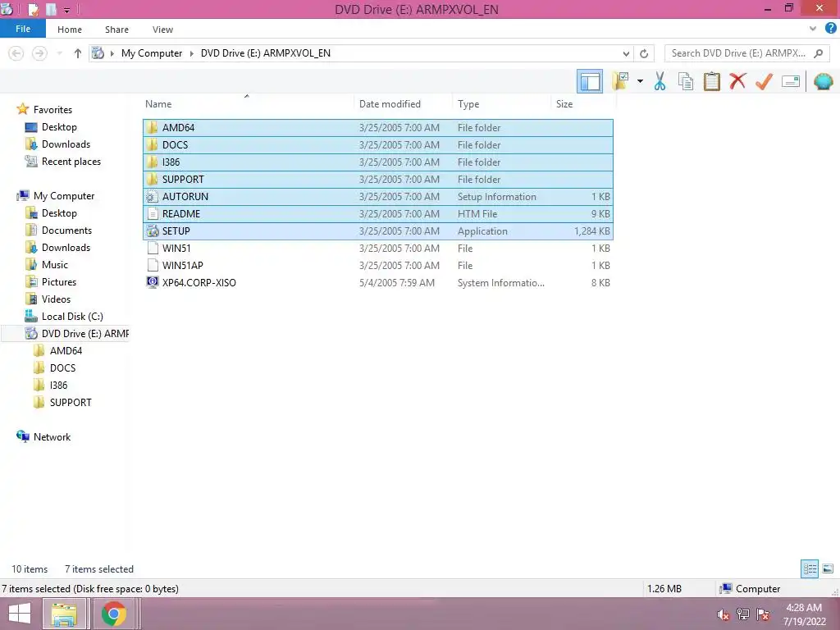Open recent locations dropdown arrow
The height and width of the screenshot is (630, 840).
(x=59, y=53)
